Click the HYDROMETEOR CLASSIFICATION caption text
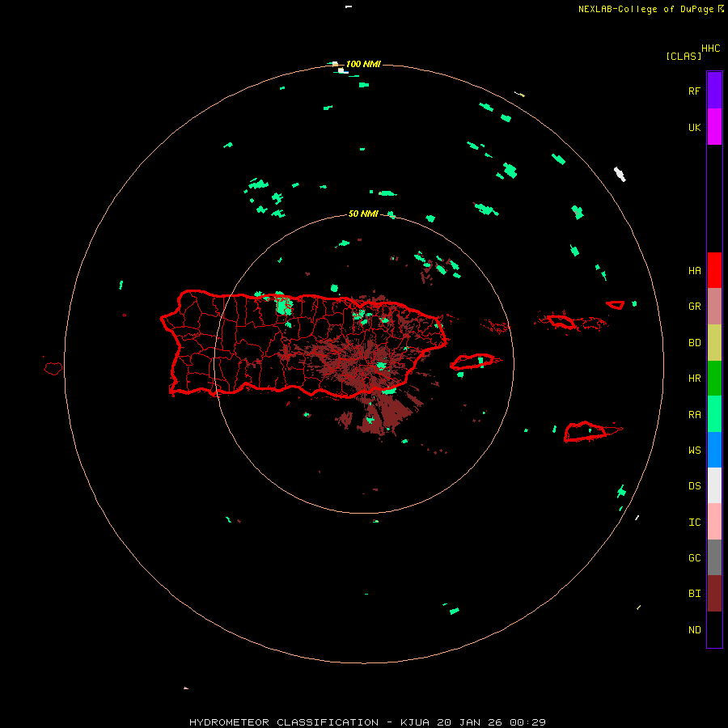728x728 pixels. pos(284,722)
